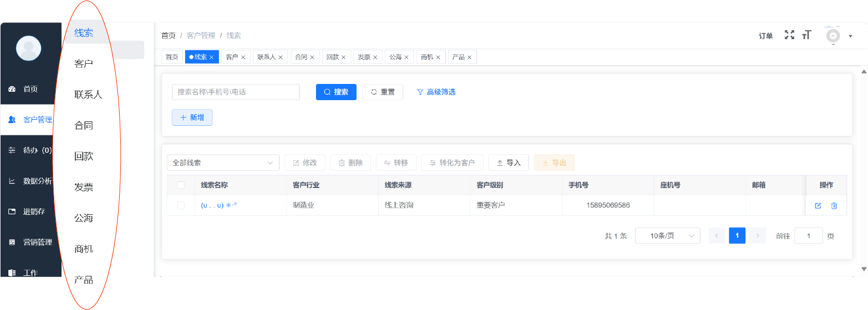
Task: Click the edit icon in the lead row
Action: tap(818, 206)
